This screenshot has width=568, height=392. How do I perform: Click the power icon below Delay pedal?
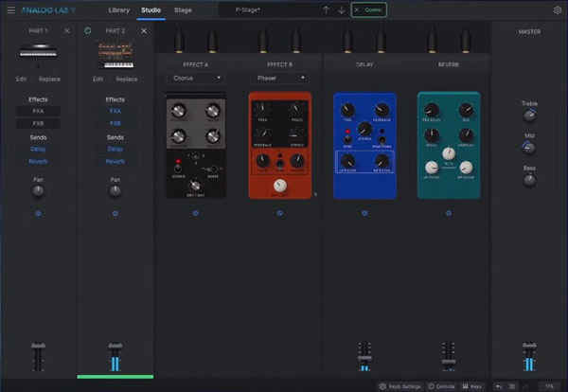pos(364,213)
